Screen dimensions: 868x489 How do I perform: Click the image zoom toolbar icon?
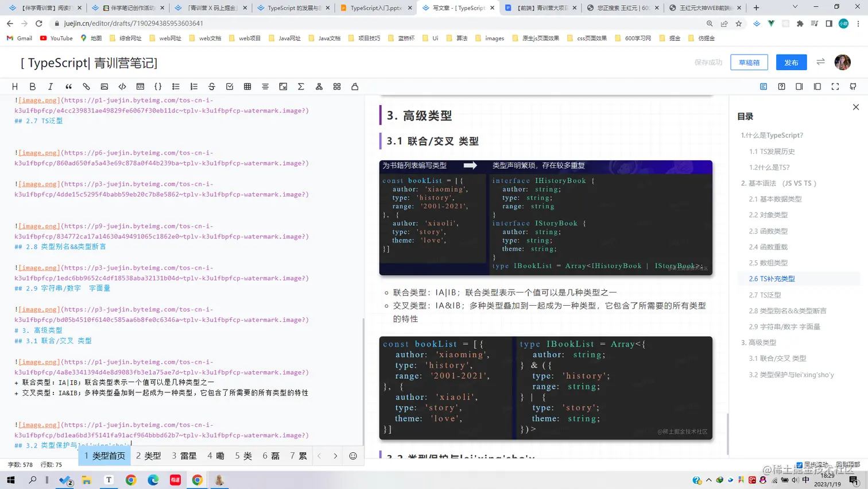point(283,87)
